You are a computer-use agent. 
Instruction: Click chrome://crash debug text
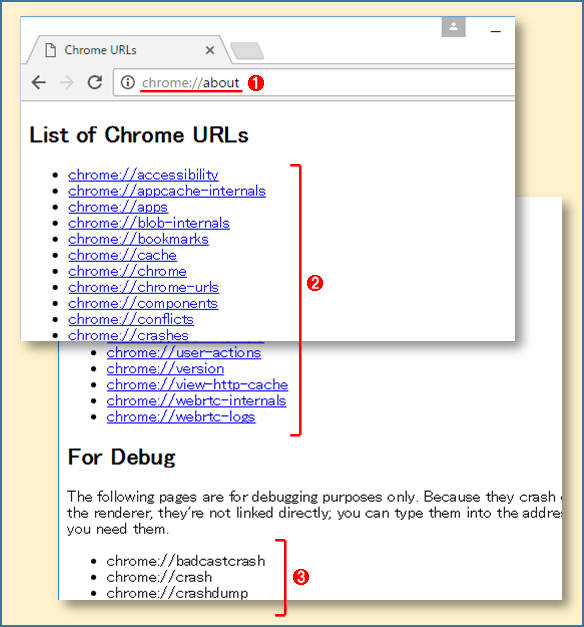(159, 577)
